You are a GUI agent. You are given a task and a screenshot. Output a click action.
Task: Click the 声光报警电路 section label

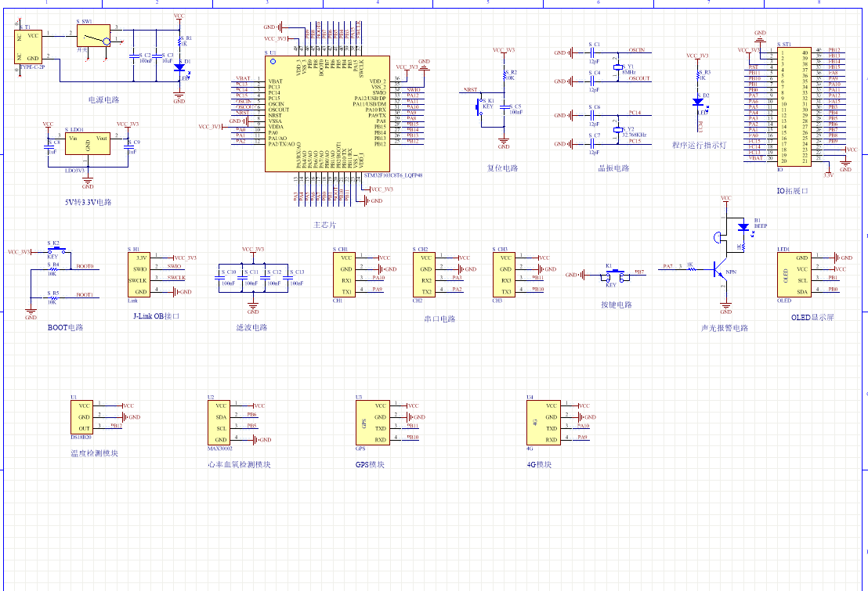(725, 328)
